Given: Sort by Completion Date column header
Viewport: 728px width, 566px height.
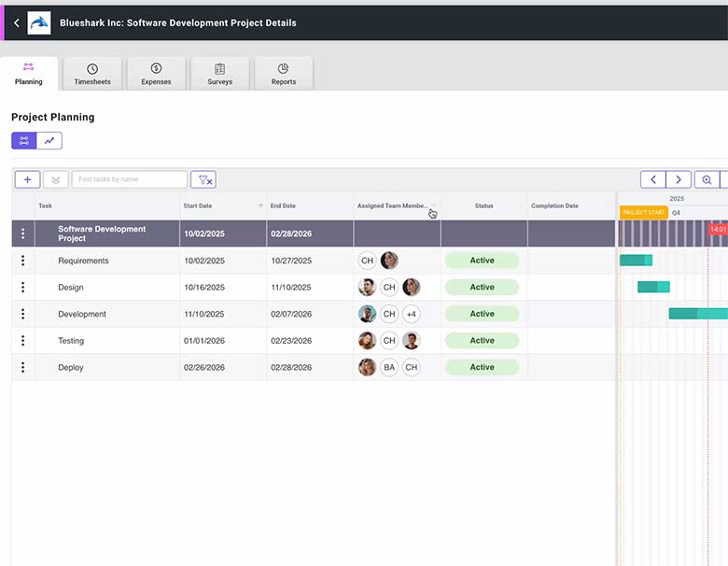Looking at the screenshot, I should click(554, 205).
